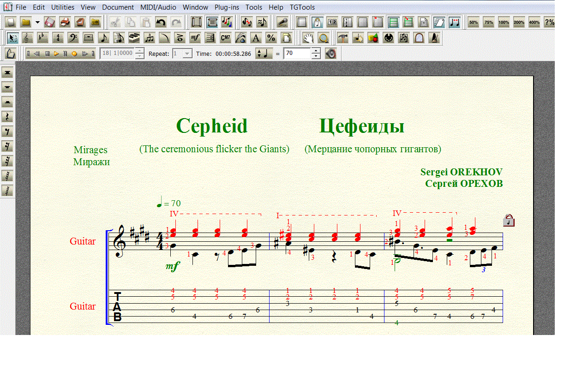Viewport: 588px width, 377px height.
Task: Select the Tempo metronome tool
Action: pos(434,38)
